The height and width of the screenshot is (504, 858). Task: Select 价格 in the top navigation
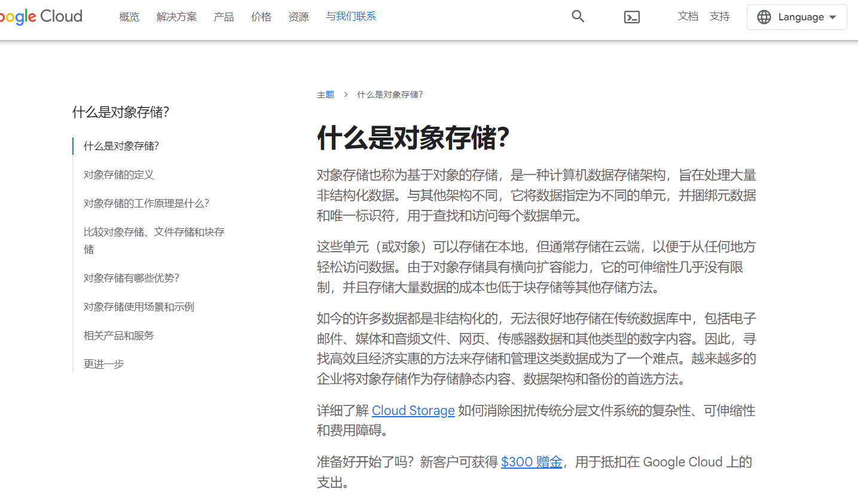tap(261, 17)
